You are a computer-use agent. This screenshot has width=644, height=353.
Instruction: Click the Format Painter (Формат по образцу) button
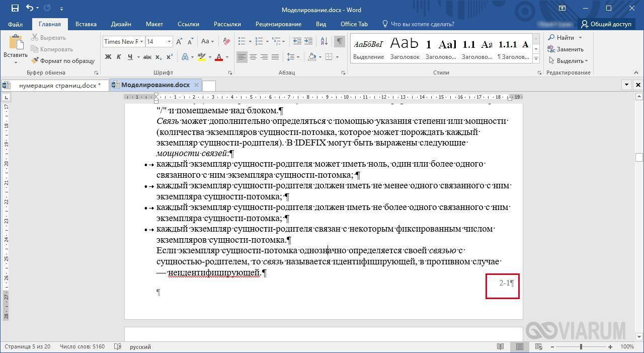(63, 61)
